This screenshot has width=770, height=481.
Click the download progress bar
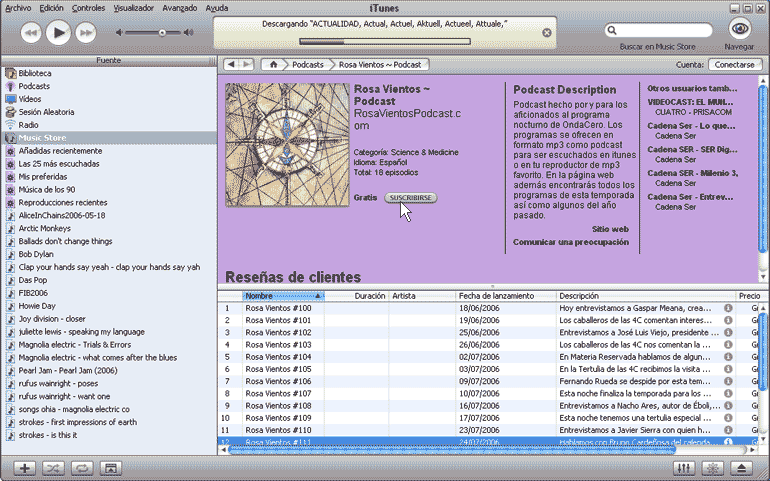[x=385, y=42]
